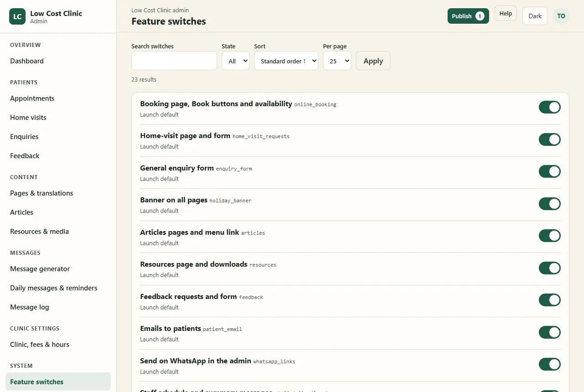Turn off the whatsapp_links switch
This screenshot has height=392, width=584.
pos(550,364)
